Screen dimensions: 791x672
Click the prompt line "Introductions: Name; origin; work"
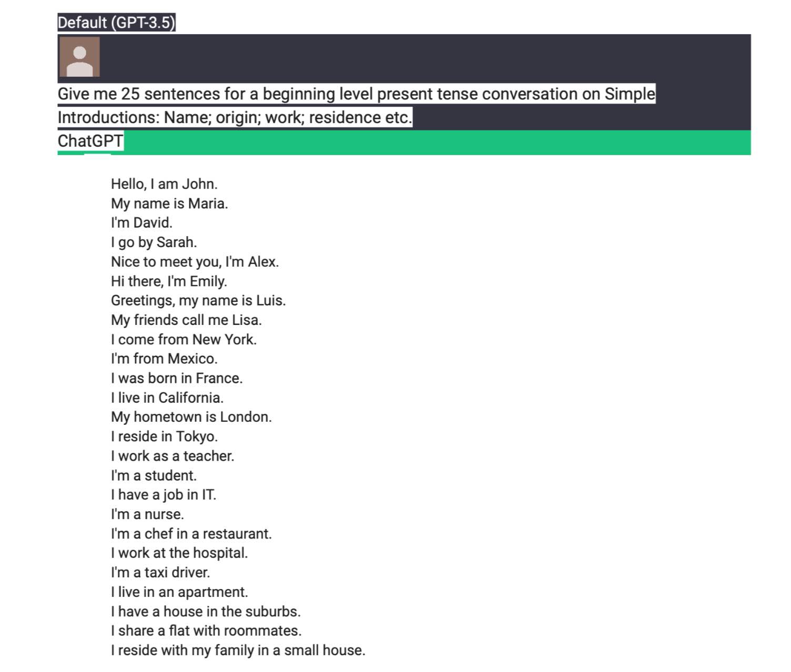[235, 117]
